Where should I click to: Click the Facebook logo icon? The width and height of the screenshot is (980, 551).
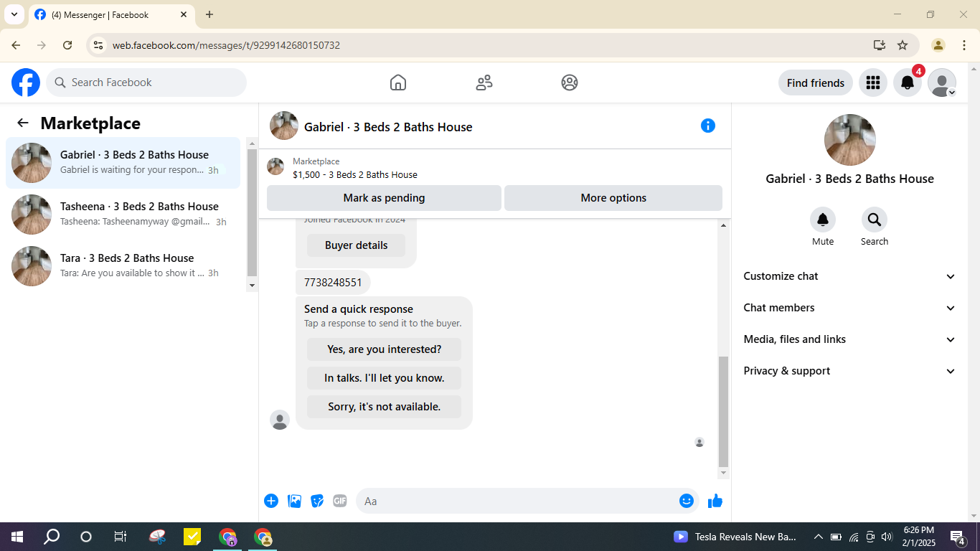(x=26, y=83)
